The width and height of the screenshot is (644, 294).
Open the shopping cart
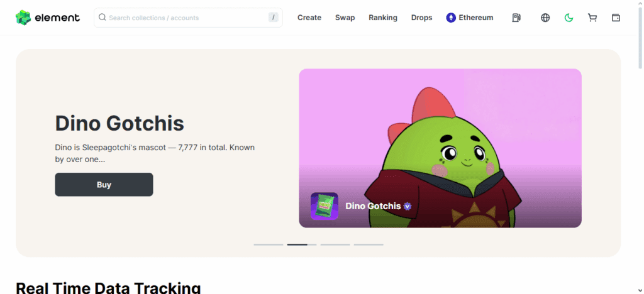[592, 18]
